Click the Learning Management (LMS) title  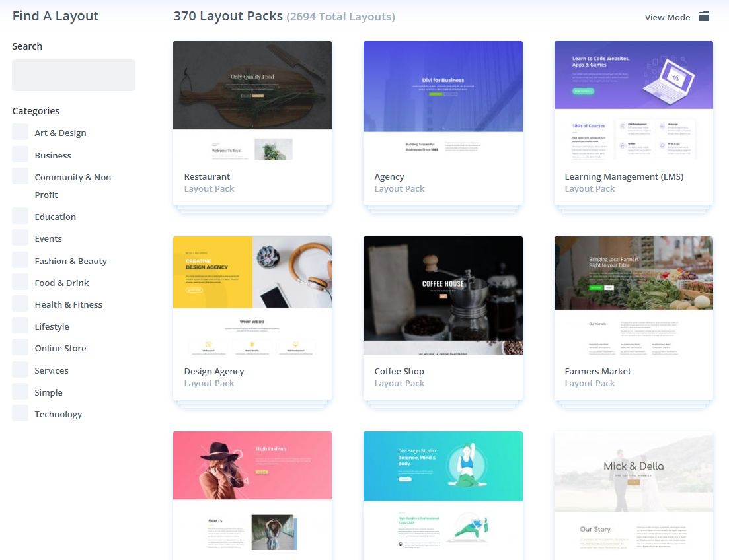(x=624, y=176)
